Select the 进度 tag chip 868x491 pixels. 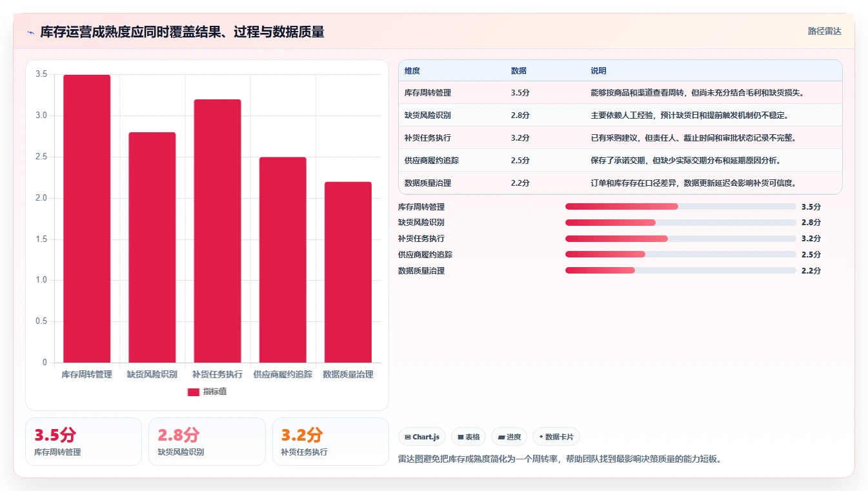(x=509, y=437)
